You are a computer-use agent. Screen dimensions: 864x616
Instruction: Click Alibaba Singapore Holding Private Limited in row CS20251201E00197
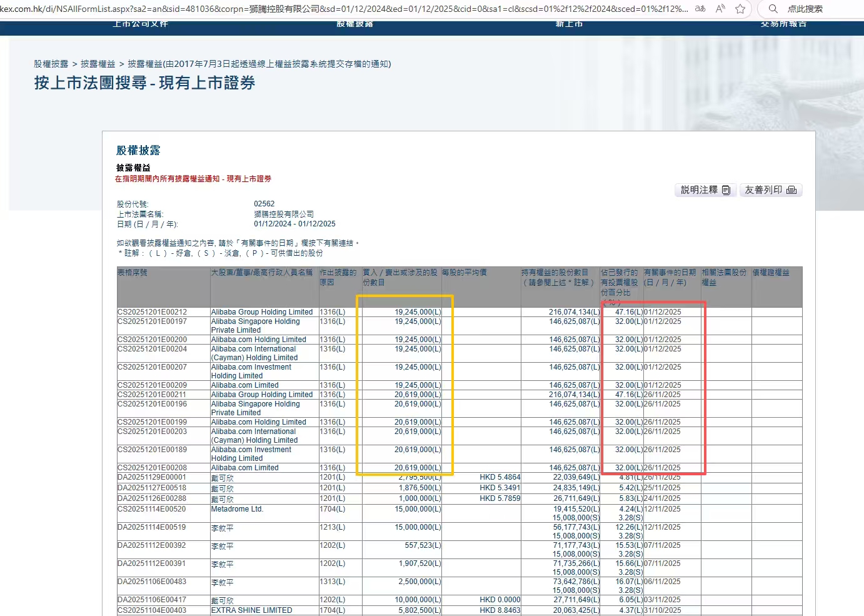(x=256, y=326)
